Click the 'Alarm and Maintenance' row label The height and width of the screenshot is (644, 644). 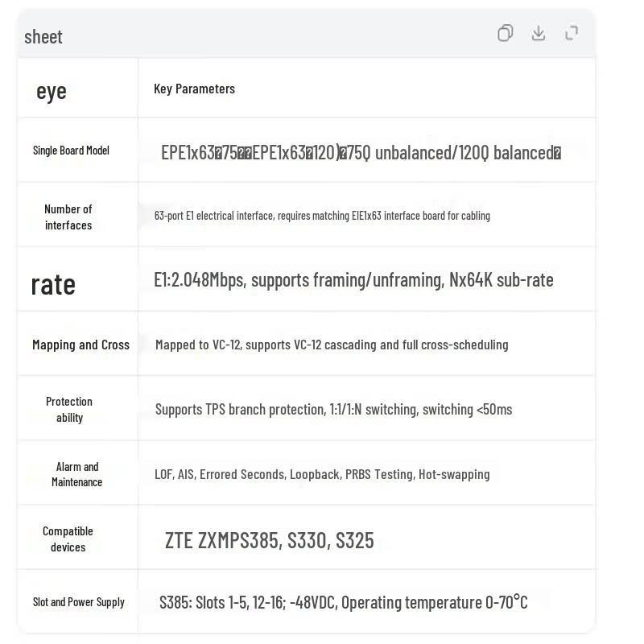tap(76, 474)
